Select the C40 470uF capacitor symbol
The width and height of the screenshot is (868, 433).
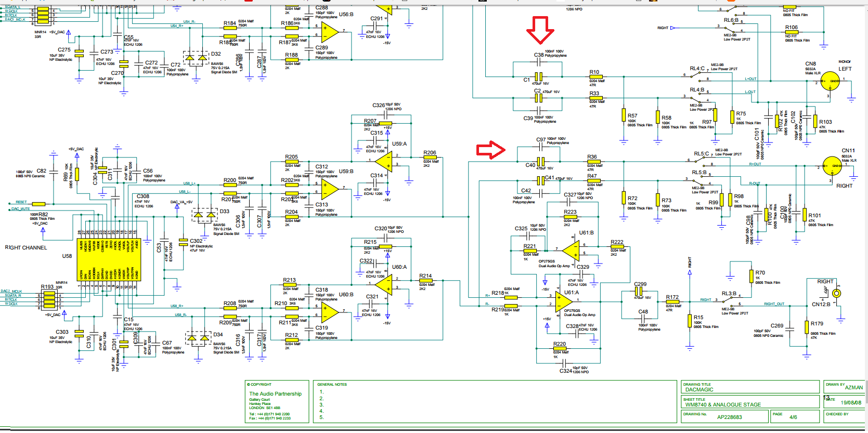pyautogui.click(x=541, y=162)
